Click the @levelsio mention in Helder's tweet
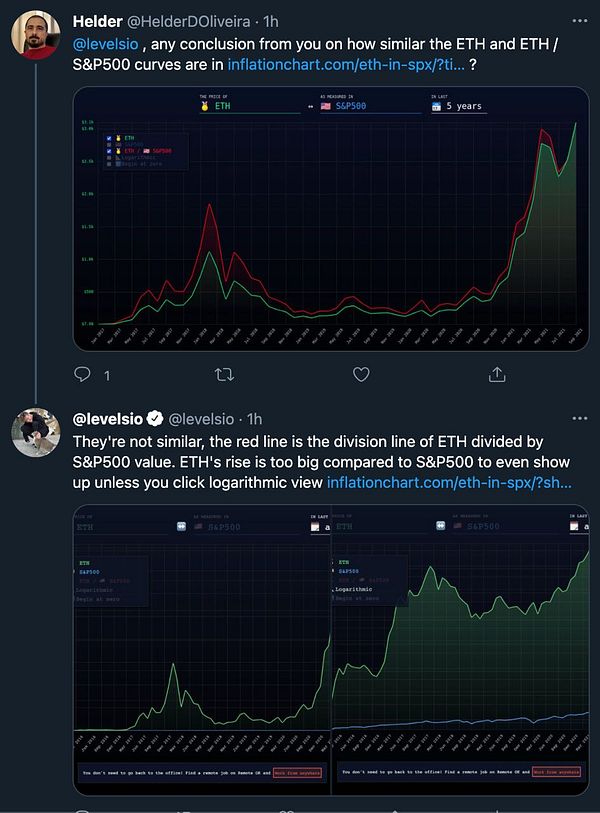Screen dimensions: 600x813 [105, 44]
